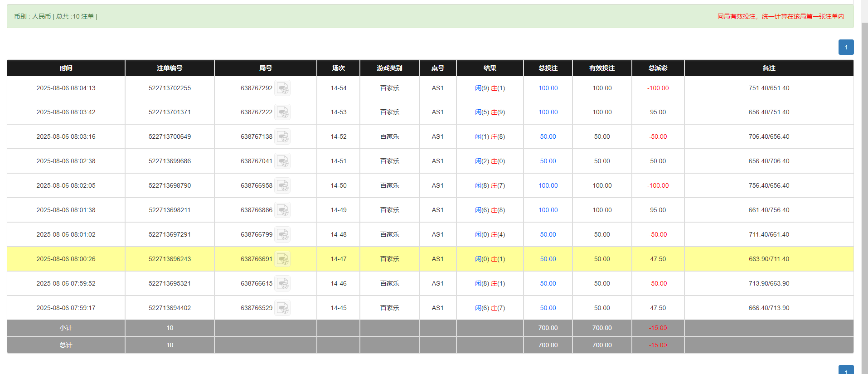868x374 pixels.
Task: View replay icon for round 638766958
Action: [282, 186]
